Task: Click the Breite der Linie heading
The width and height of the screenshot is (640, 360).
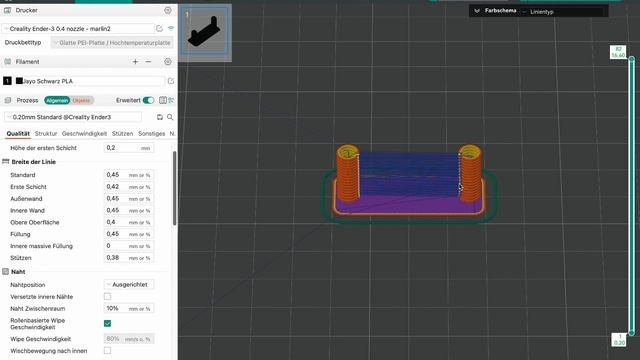Action: coord(33,162)
